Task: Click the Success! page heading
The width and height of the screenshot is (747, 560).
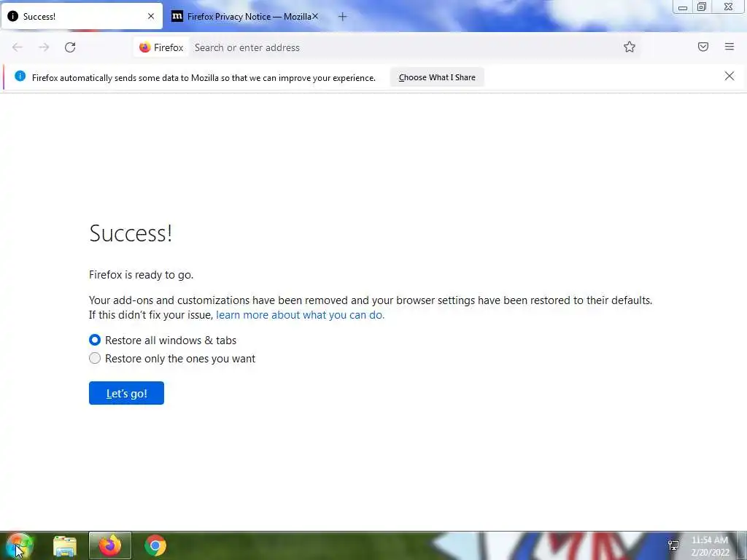Action: (x=131, y=233)
